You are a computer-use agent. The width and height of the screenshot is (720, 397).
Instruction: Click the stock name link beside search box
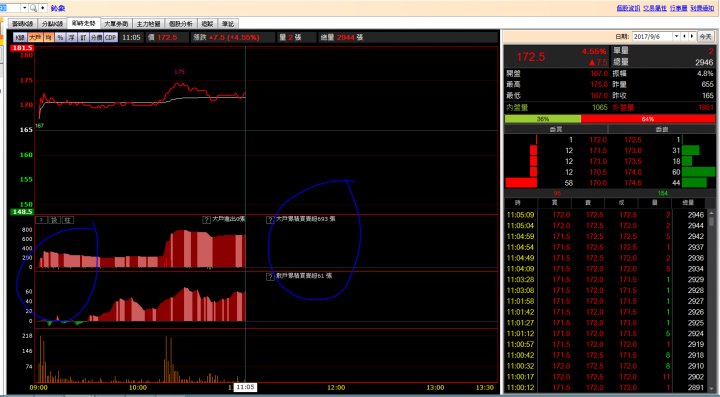coord(58,8)
